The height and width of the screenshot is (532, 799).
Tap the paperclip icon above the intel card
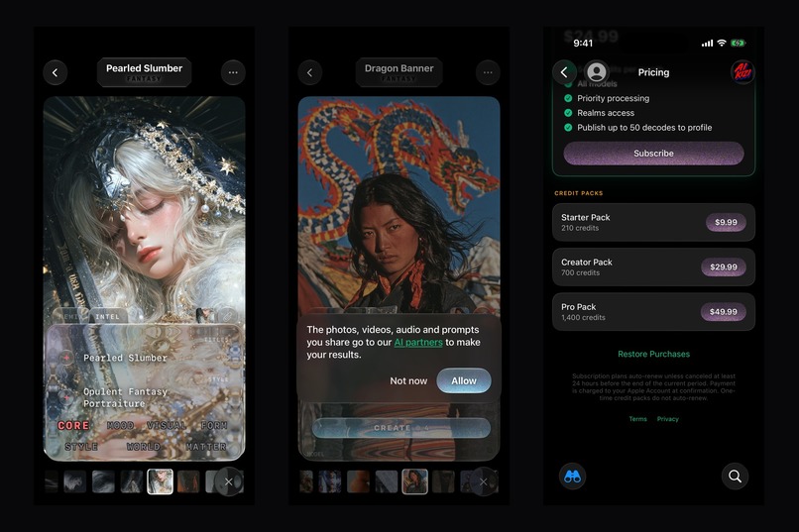pyautogui.click(x=228, y=317)
